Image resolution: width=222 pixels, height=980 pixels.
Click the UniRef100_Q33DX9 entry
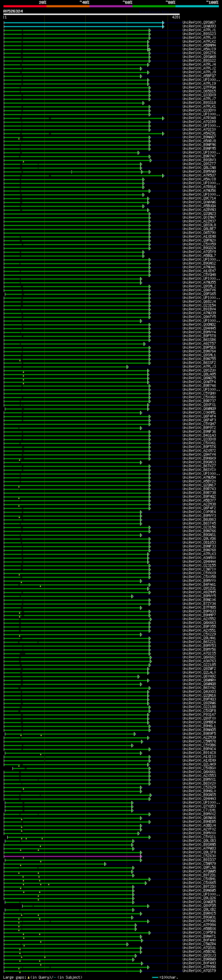[x=199, y=96]
